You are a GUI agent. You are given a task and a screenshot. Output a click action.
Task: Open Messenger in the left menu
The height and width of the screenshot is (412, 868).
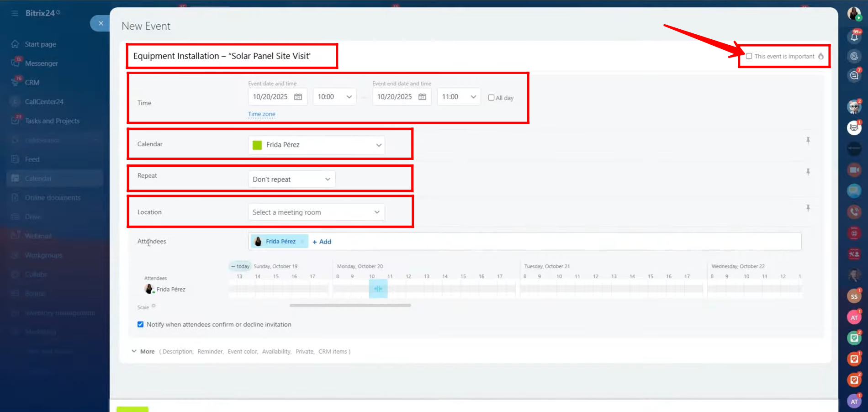(41, 63)
